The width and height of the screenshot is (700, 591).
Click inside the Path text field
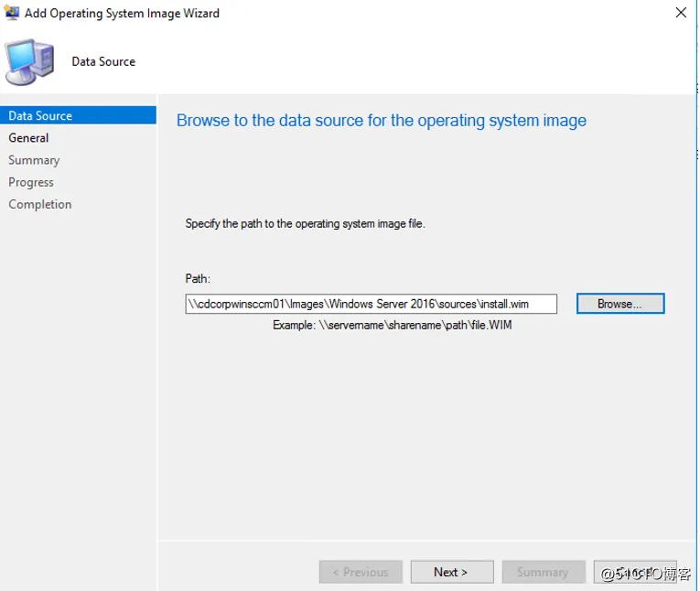click(x=371, y=304)
